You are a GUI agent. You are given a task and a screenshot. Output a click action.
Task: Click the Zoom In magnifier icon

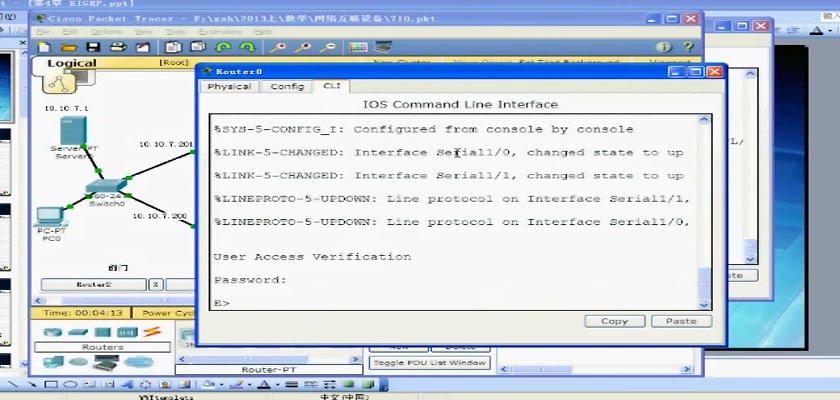(x=278, y=47)
